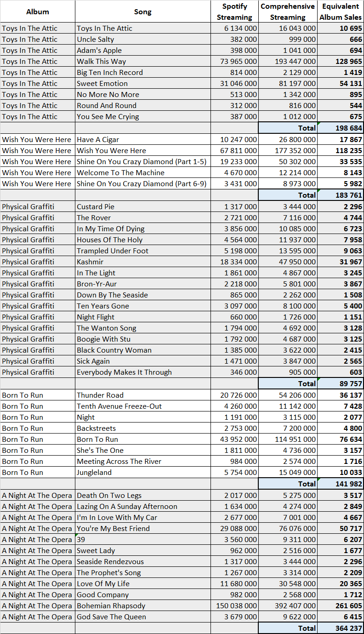The image size is (364, 634).
Task: Click the 114 951 000 comprehensive value
Action: point(288,439)
